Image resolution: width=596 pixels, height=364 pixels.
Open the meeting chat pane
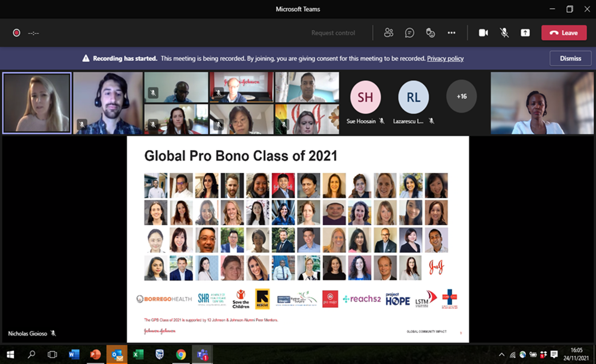(409, 33)
